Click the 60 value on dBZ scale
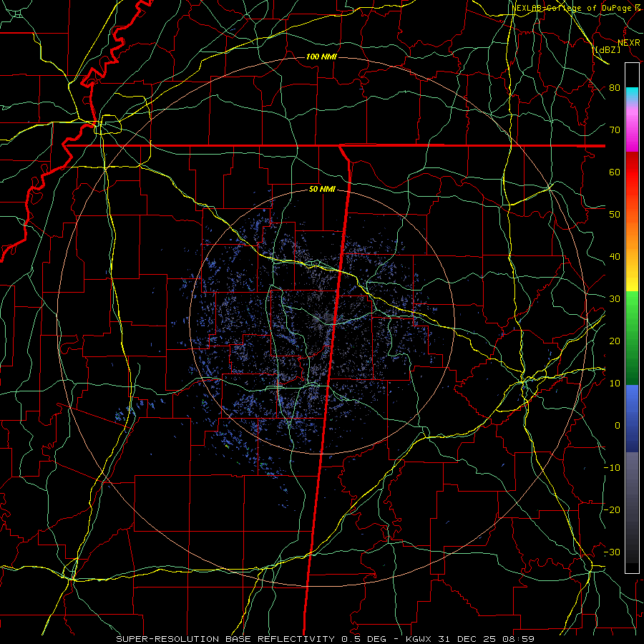Screen dimensions: 644x644 coord(615,172)
